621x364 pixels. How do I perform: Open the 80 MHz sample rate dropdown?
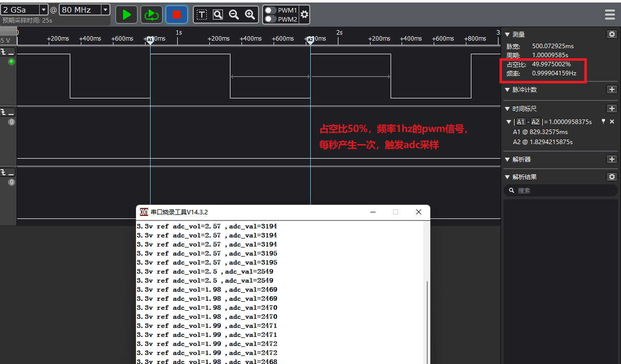coord(85,10)
